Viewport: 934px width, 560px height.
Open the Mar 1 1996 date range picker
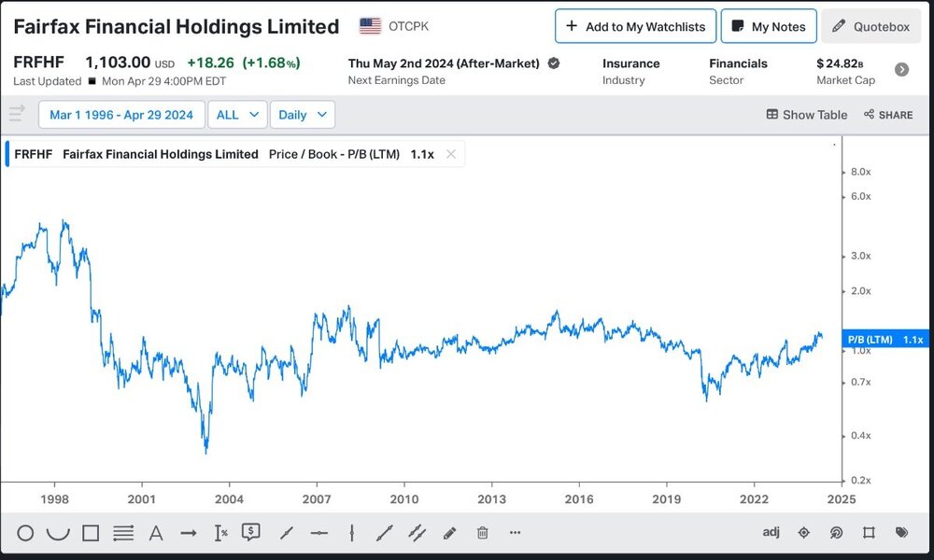pos(121,115)
